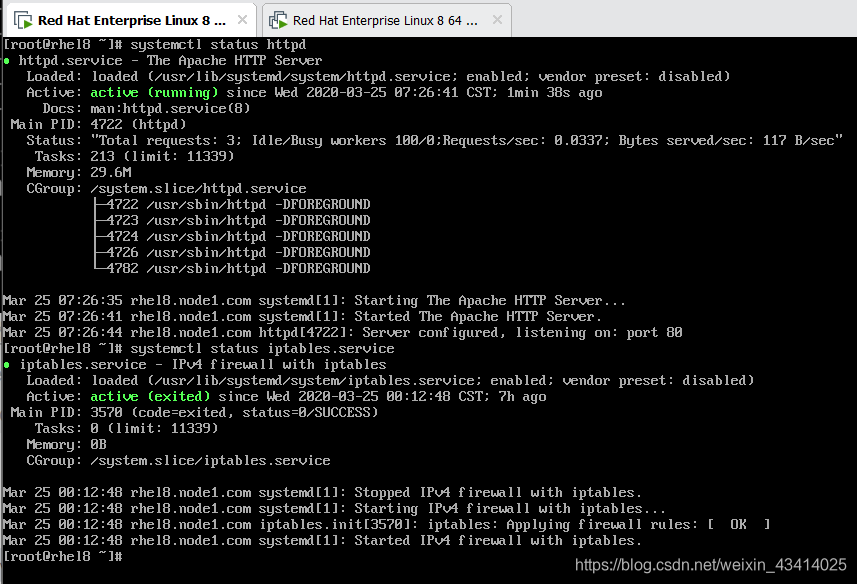Click 'httpd.service - The Apache HTTP Server' header
The width and height of the screenshot is (857, 584).
(x=170, y=60)
